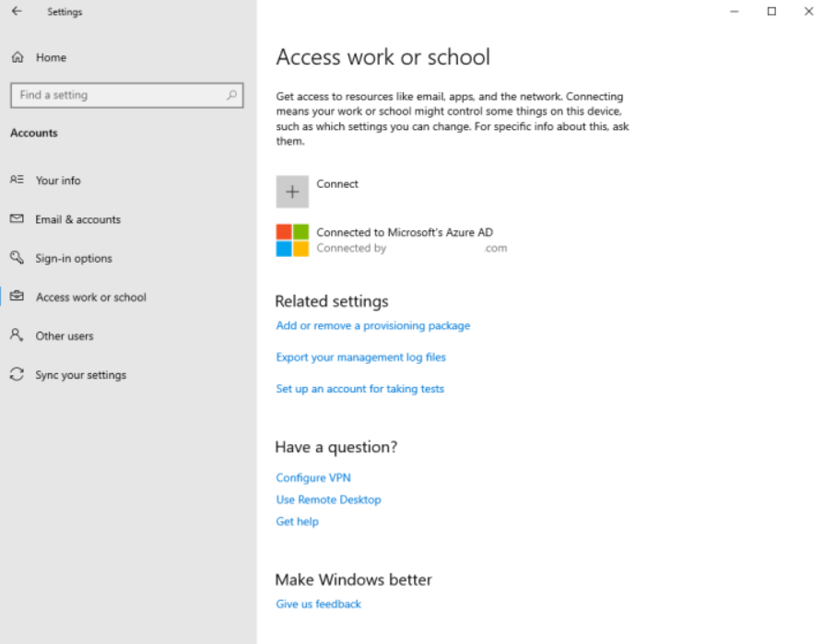Open the Use Remote Desktop link
824x644 pixels.
click(x=328, y=499)
